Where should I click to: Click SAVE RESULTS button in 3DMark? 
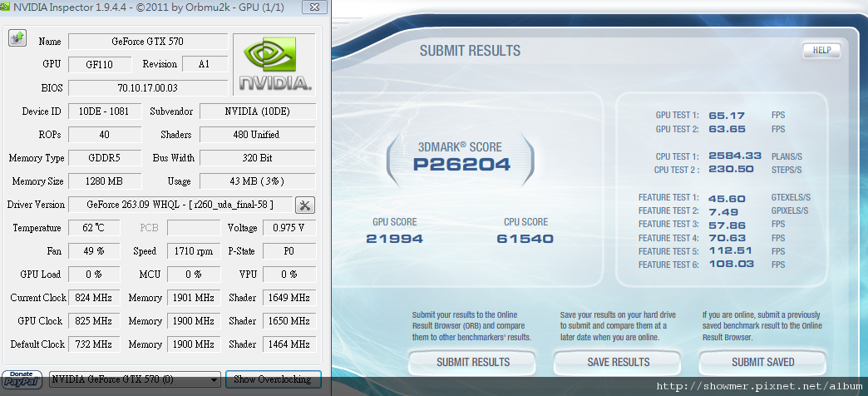pyautogui.click(x=618, y=362)
